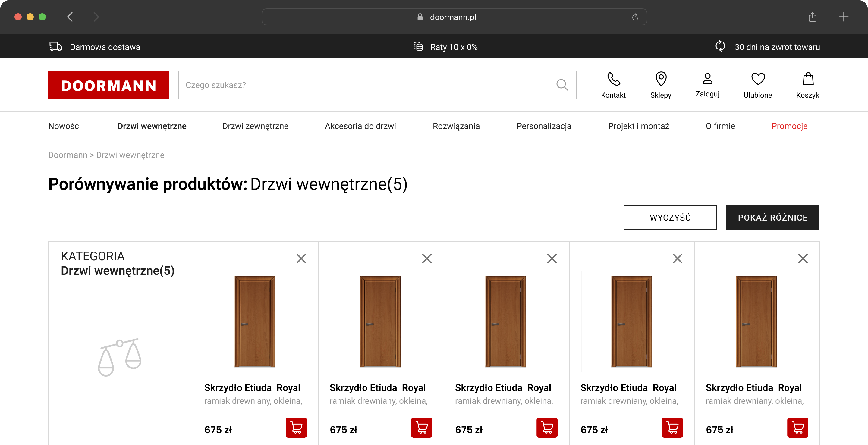Viewport: 868px width, 445px height.
Task: Add last Etiuda Royal door to cart
Action: (x=797, y=428)
